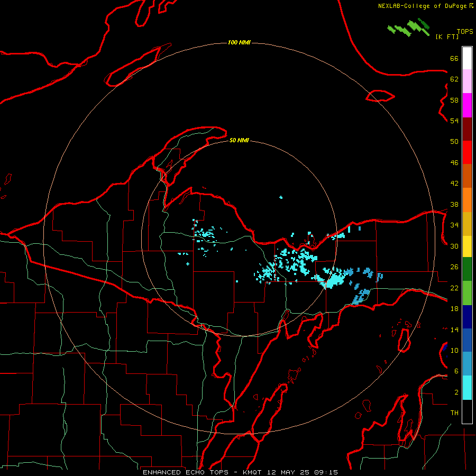Click the dark orange legend swatch
Viewport: 476px width, 476px height.
467,176
